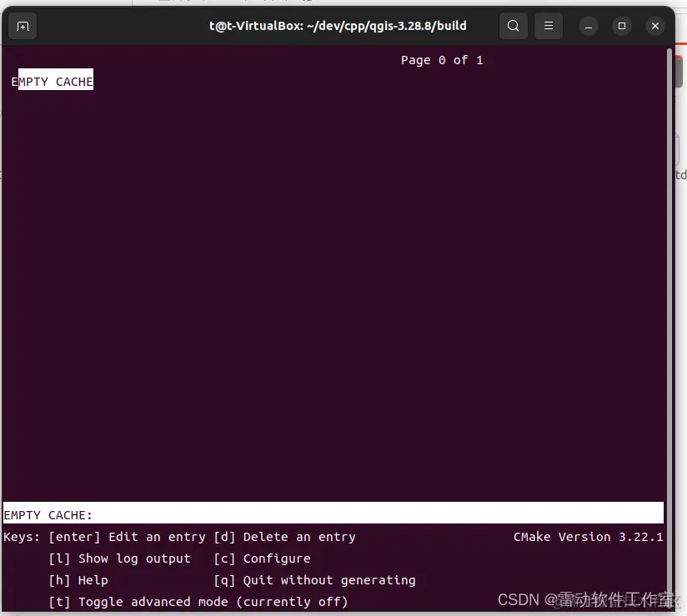Click the terminal title bar path text
Viewport: 687px width, 616px height.
click(338, 26)
